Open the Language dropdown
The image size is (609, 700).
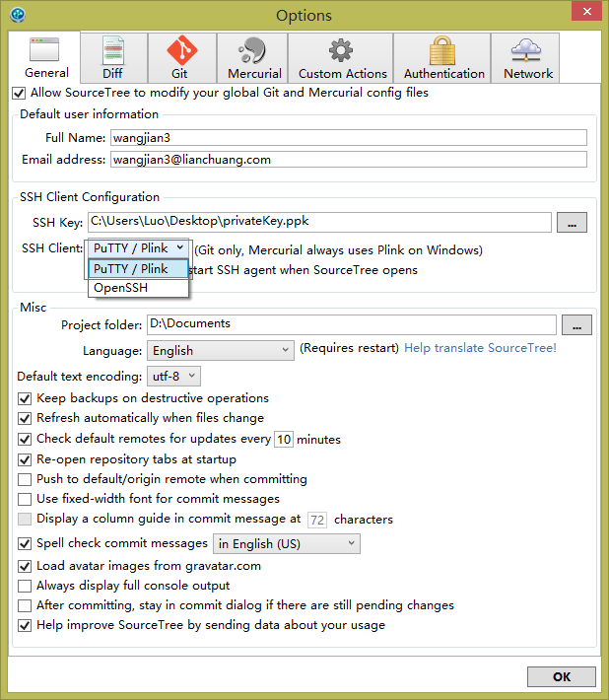(221, 350)
